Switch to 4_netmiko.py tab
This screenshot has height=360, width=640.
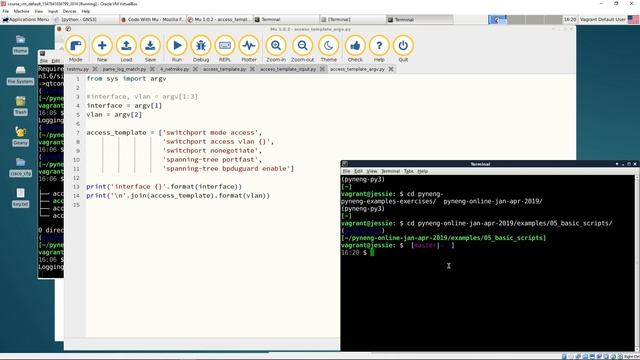174,69
